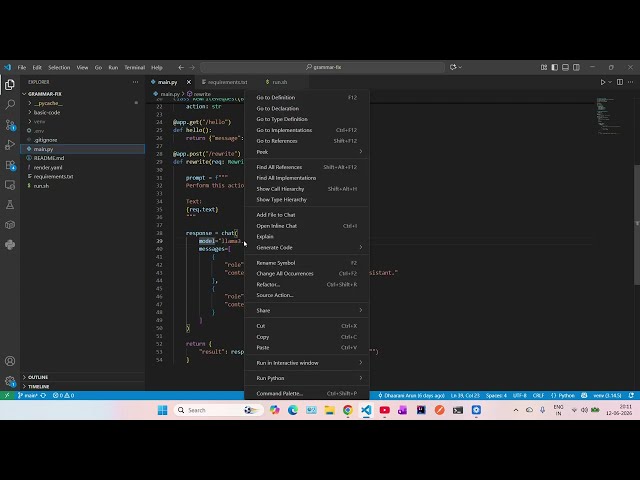Click the Windows taskbar Search box
640x480 pixels.
pos(218,410)
